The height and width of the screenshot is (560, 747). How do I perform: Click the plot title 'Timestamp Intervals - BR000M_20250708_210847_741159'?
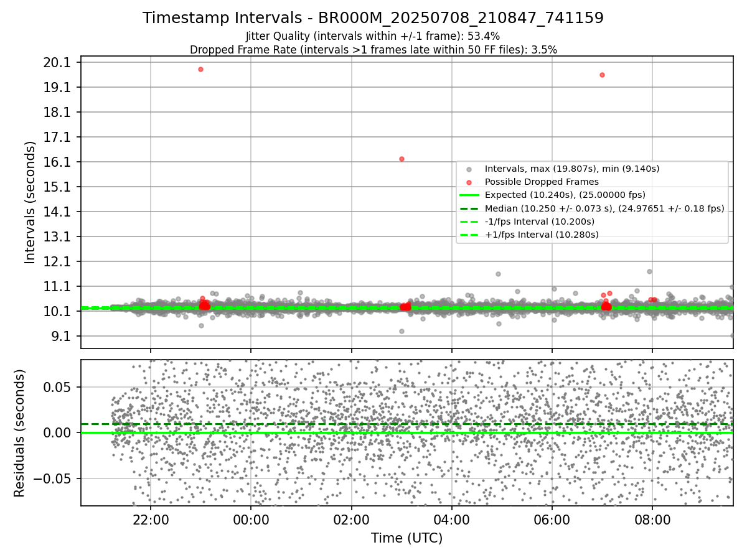point(373,18)
